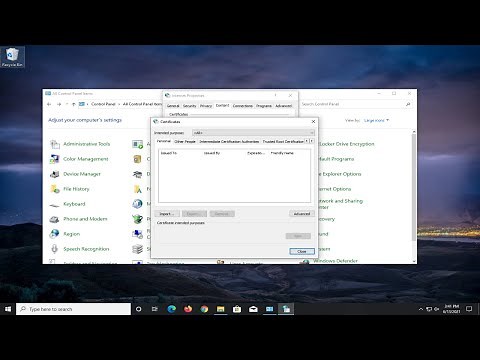Open Device Manager icon in Control Panel
The height and width of the screenshot is (360, 480).
pyautogui.click(x=55, y=174)
